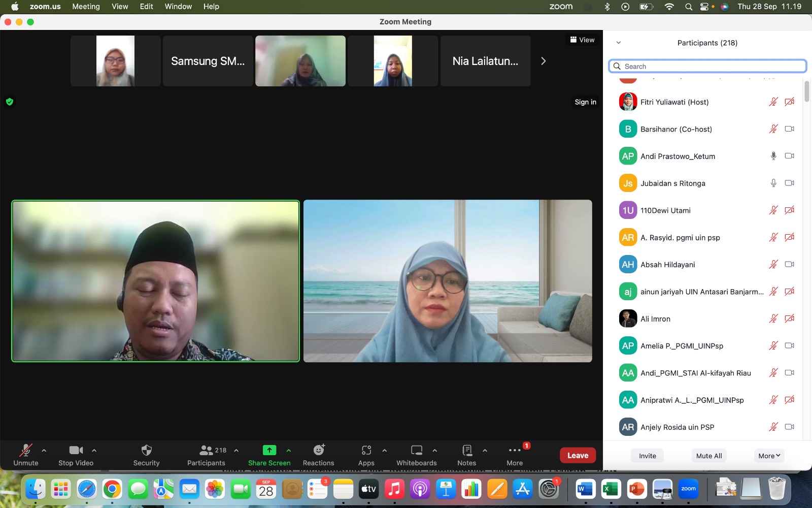
Task: Open Finder from the Dock
Action: coord(36,489)
